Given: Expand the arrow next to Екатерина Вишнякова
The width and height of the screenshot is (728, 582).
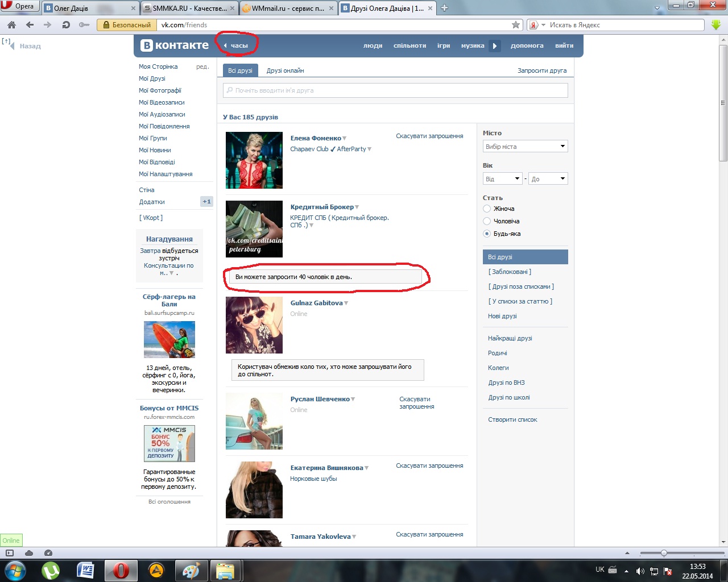Looking at the screenshot, I should point(367,468).
